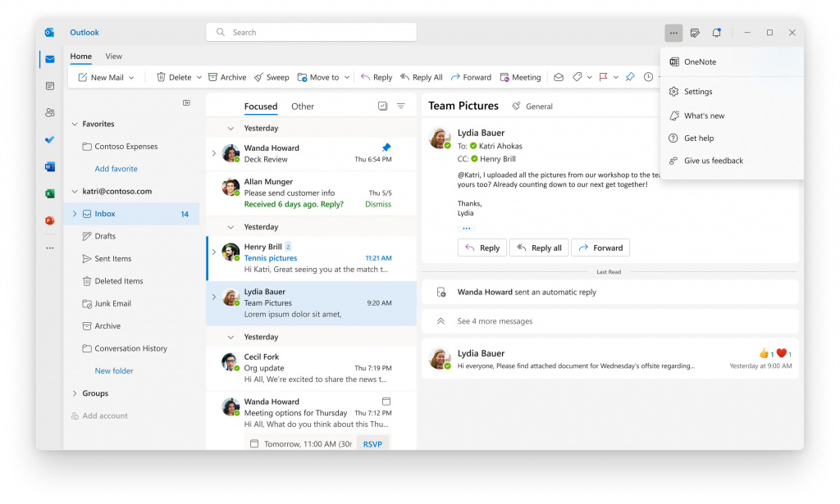Image resolution: width=840 pixels, height=504 pixels.
Task: Click the pin icon in toolbar
Action: coord(630,77)
